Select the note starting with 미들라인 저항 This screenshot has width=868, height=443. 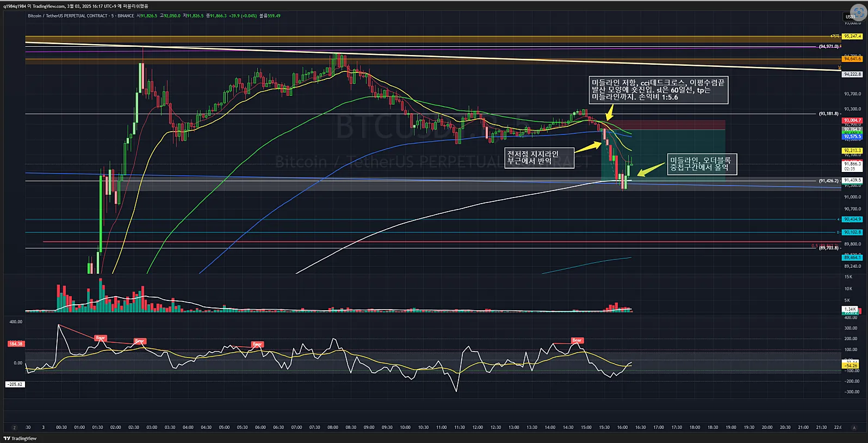(x=659, y=90)
